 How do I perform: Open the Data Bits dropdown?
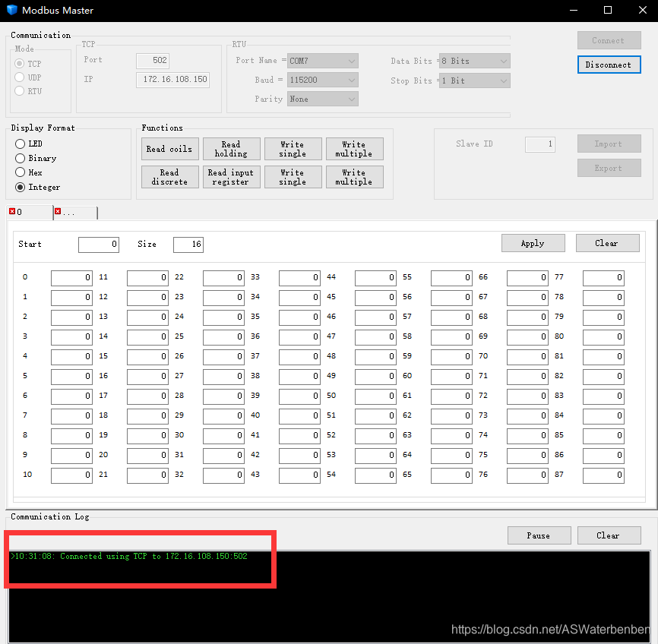coord(475,61)
